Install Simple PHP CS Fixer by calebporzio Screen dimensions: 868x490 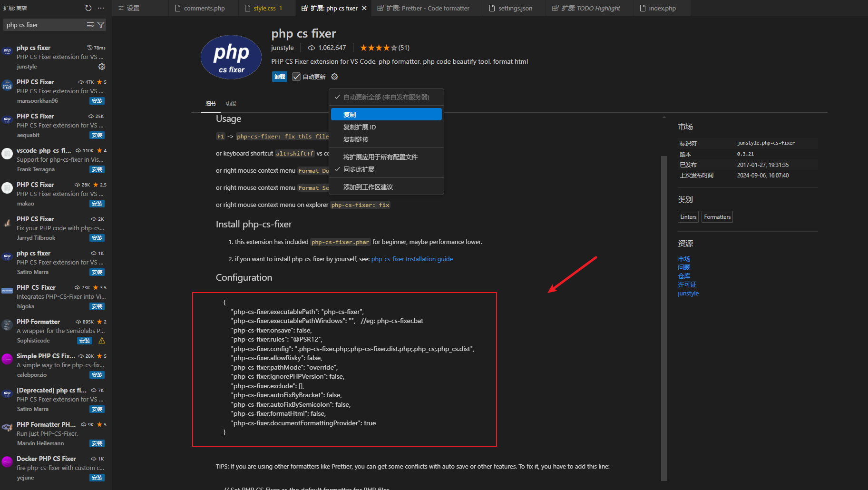(x=97, y=375)
